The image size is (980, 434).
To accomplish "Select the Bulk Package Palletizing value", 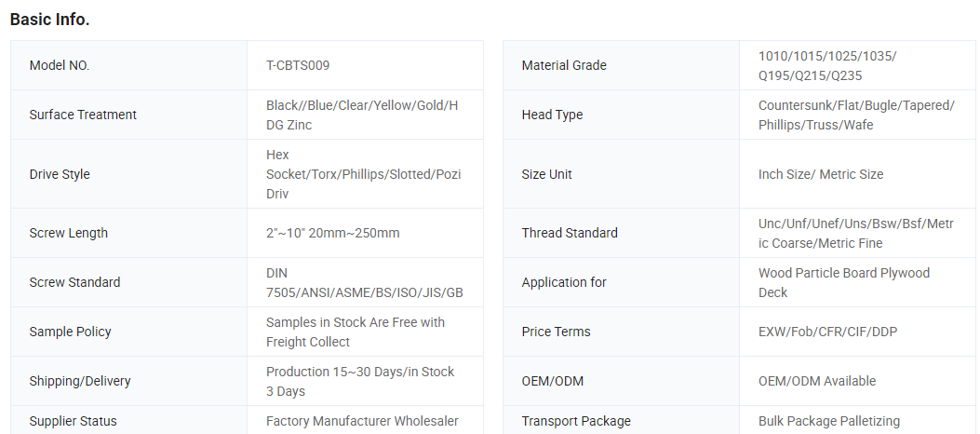I will click(x=829, y=421).
